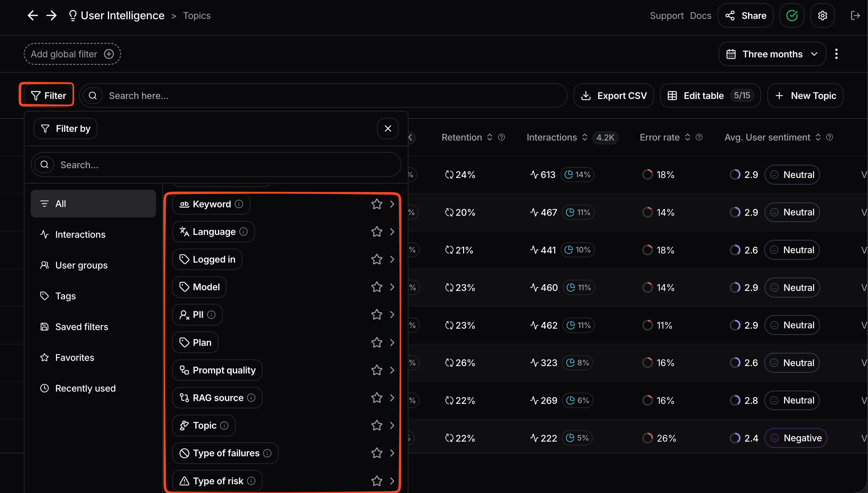The height and width of the screenshot is (493, 868).
Task: Click the search icon in filter panel
Action: [44, 164]
